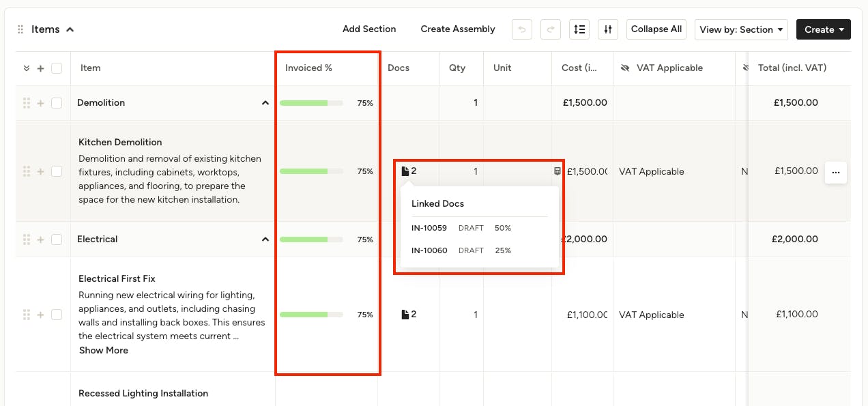Click plus icon on Demolition section row
The image size is (868, 406).
pyautogui.click(x=40, y=103)
